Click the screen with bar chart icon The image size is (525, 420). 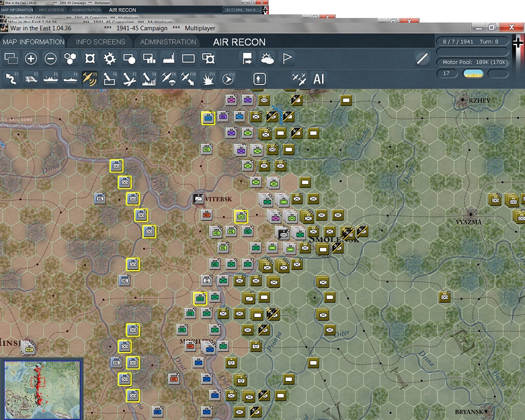[x=149, y=58]
